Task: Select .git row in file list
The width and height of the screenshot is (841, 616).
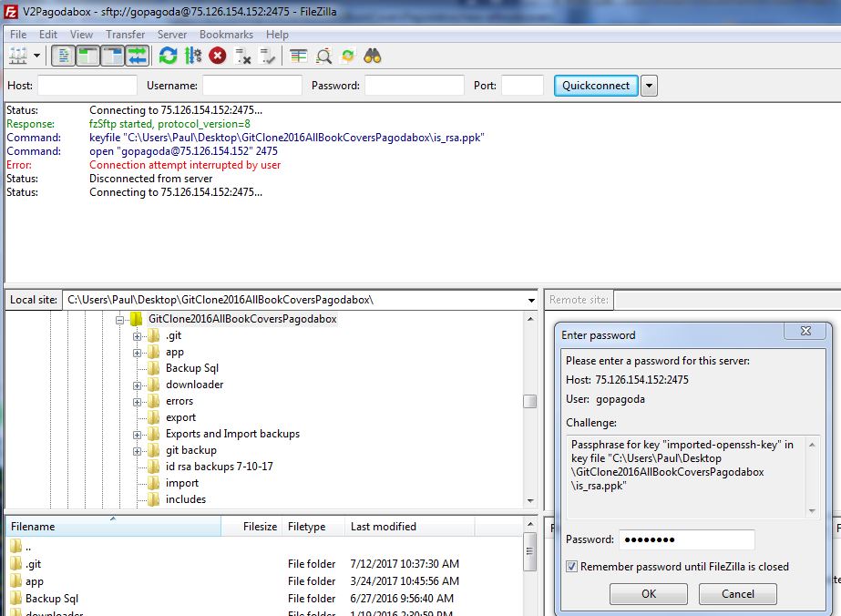Action: [x=262, y=564]
